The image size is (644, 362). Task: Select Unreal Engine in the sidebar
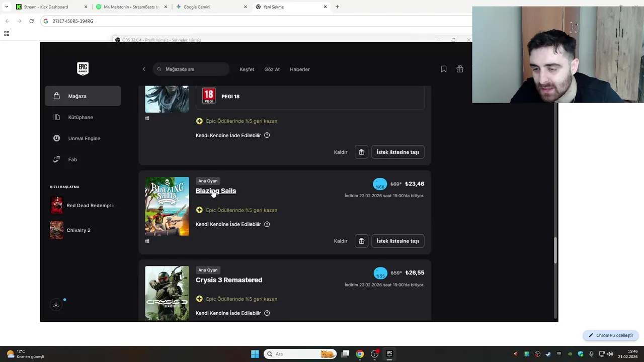(x=83, y=138)
